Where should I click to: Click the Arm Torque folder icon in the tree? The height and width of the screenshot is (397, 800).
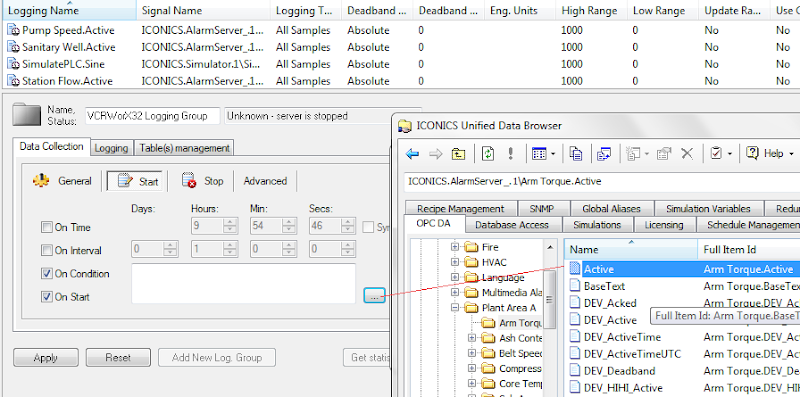coord(489,323)
